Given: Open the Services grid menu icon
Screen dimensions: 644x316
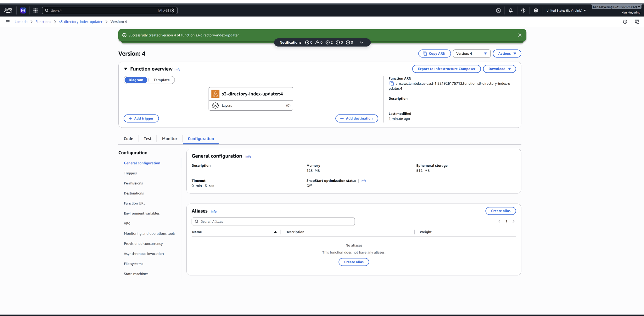Looking at the screenshot, I should pos(35,10).
